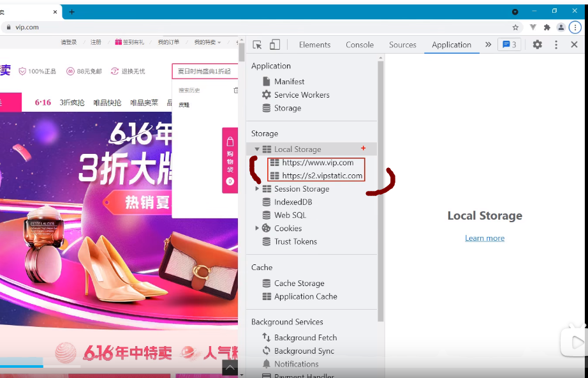Click the Application Cache grid icon
588x378 pixels.
tap(267, 296)
